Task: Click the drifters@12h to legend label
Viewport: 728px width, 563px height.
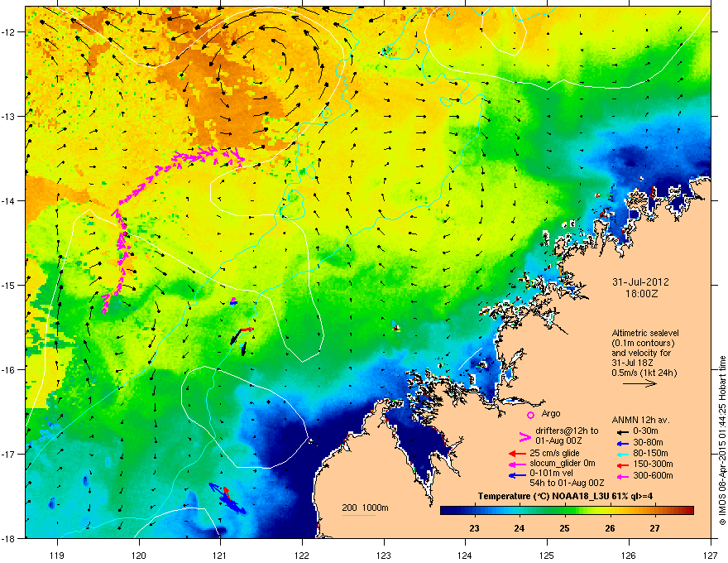Action: [567, 431]
